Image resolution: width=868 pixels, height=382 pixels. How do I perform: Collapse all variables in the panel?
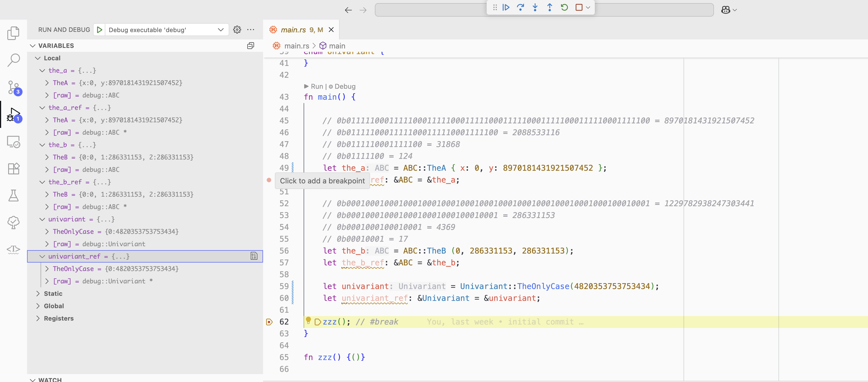coord(250,46)
